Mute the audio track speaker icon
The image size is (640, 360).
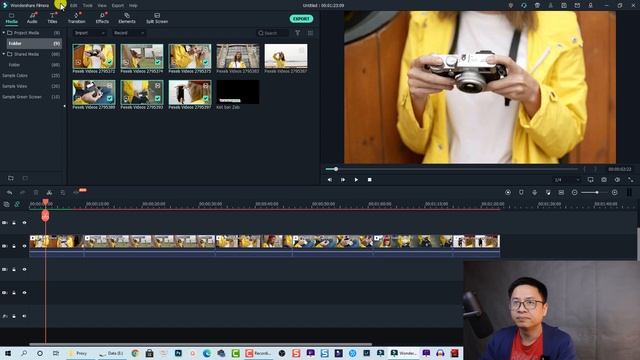click(24, 316)
